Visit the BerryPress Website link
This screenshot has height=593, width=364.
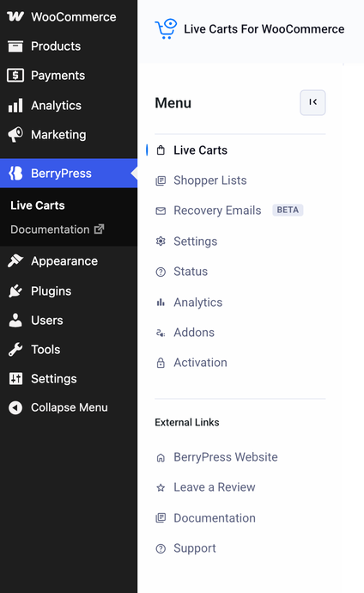(x=226, y=457)
